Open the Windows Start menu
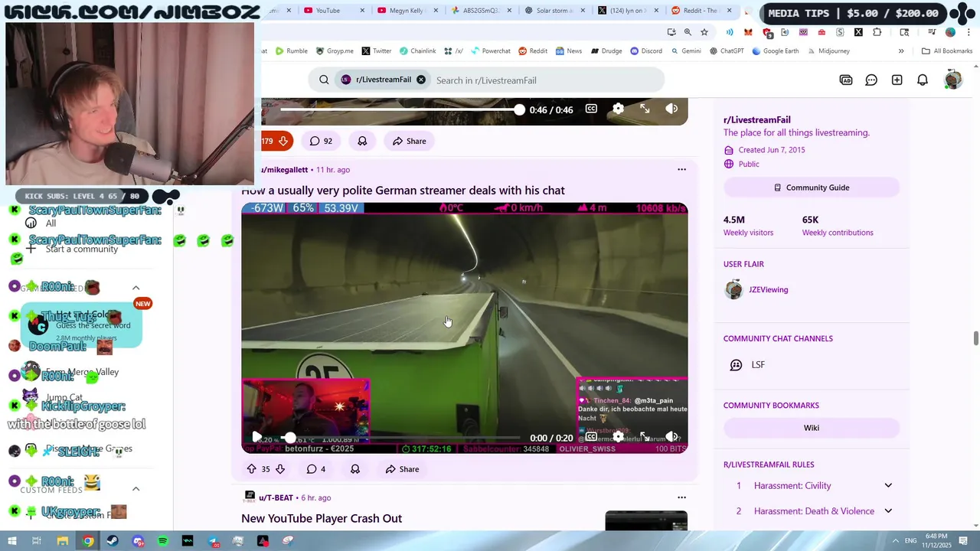The image size is (980, 551). click(x=11, y=541)
